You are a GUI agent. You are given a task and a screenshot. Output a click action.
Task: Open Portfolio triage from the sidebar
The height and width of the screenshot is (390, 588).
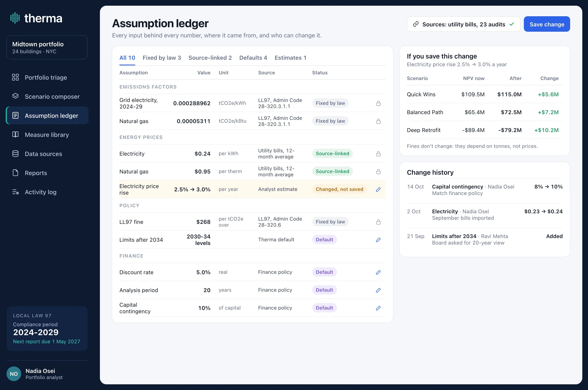[47, 77]
